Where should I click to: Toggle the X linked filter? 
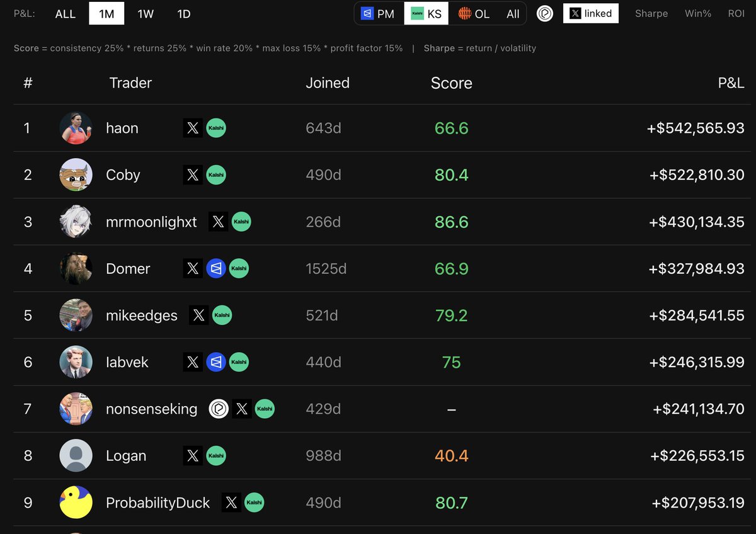(590, 13)
